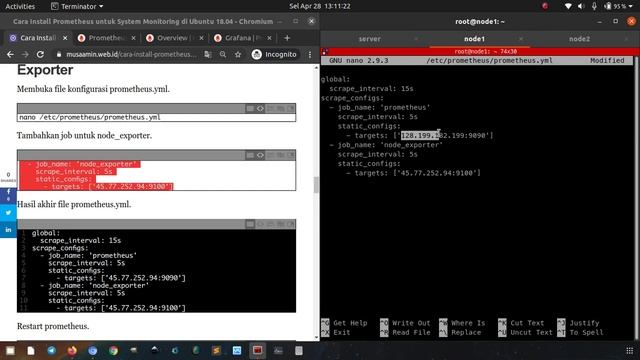This screenshot has height=360, width=640.
Task: Share the article on Facebook
Action: pos(8,195)
